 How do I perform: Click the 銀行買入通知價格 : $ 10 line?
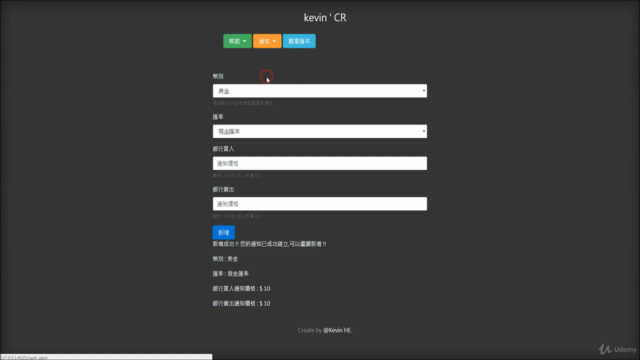[x=241, y=289]
